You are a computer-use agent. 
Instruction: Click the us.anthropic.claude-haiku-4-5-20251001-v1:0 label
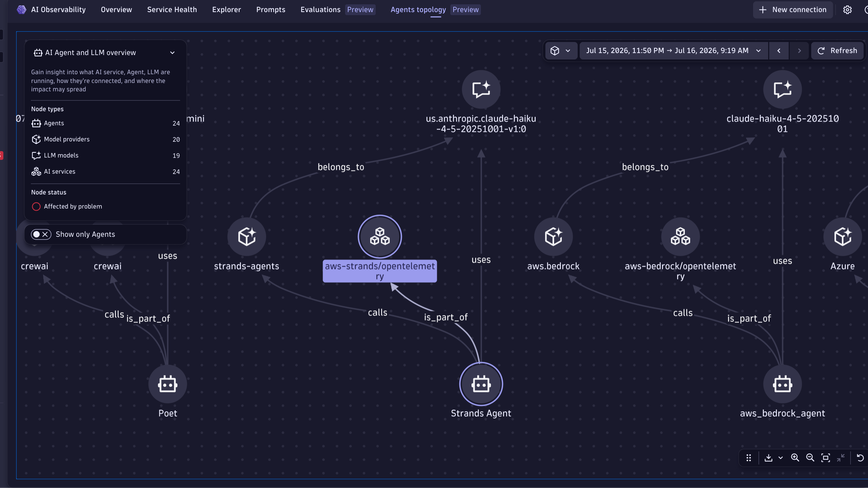point(481,124)
